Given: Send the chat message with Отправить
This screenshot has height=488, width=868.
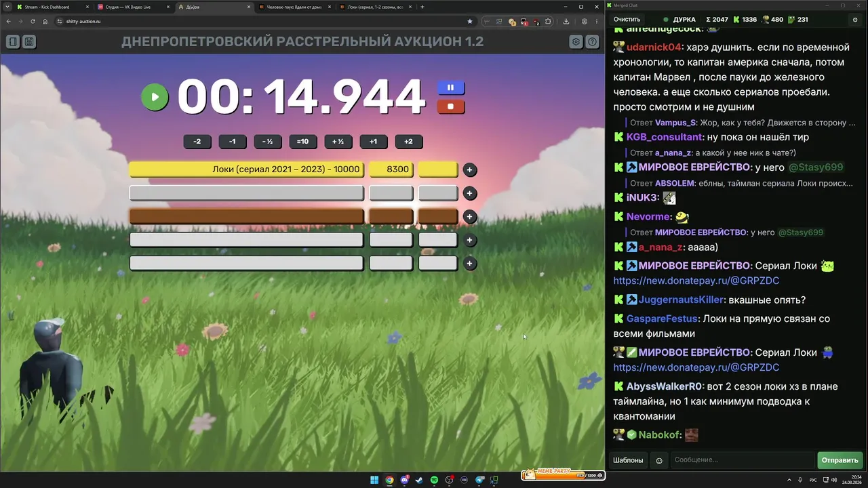Looking at the screenshot, I should click(x=840, y=460).
